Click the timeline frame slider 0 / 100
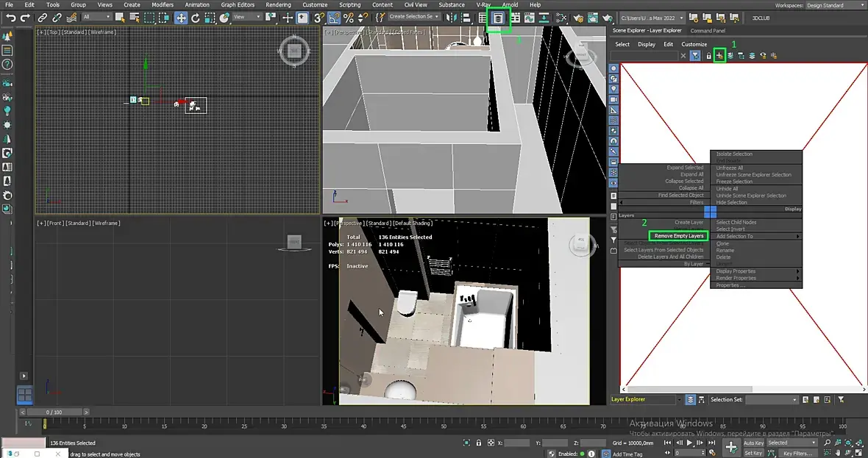Screen dimensions: 868x458 [x=54, y=412]
